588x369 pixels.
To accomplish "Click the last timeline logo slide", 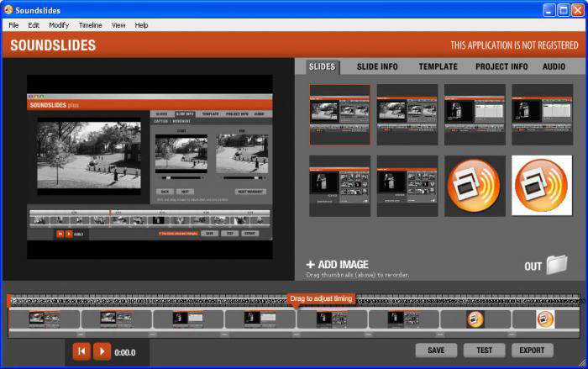I will click(x=545, y=319).
